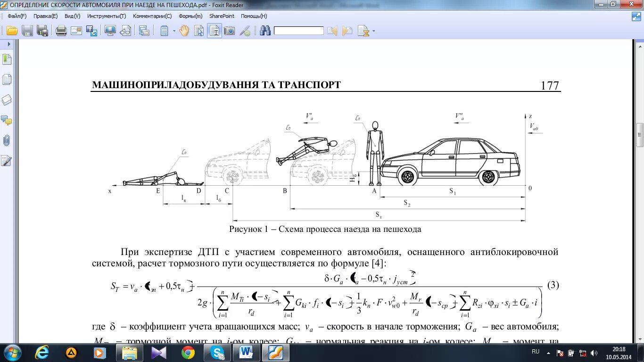Open the page display dropdown arrow
This screenshot has width=644, height=362.
[173, 31]
